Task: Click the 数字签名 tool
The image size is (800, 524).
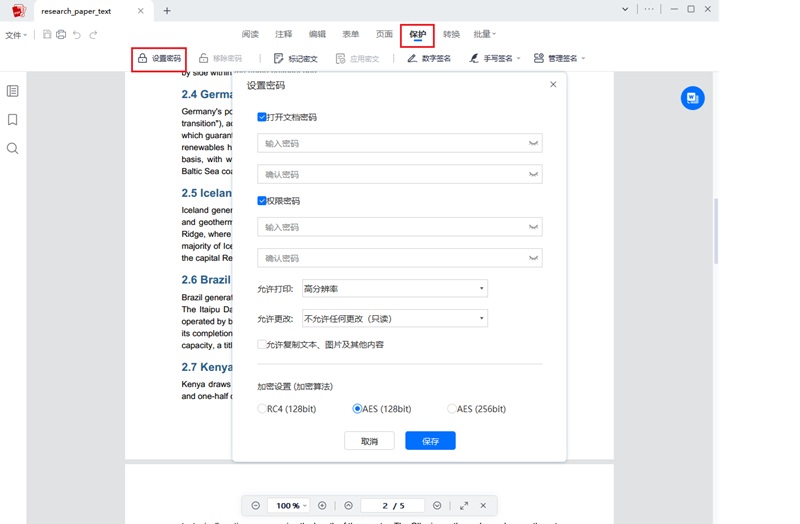Action: [x=429, y=58]
